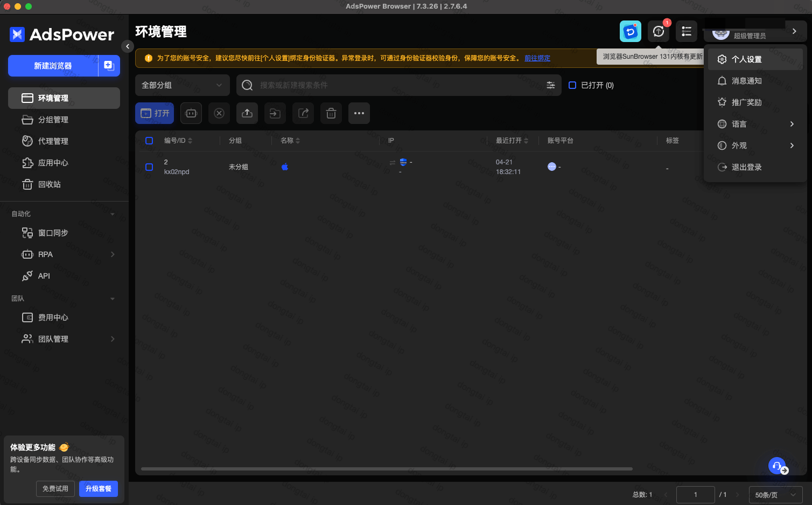Select all rows via header checkbox
812x505 pixels.
point(149,141)
